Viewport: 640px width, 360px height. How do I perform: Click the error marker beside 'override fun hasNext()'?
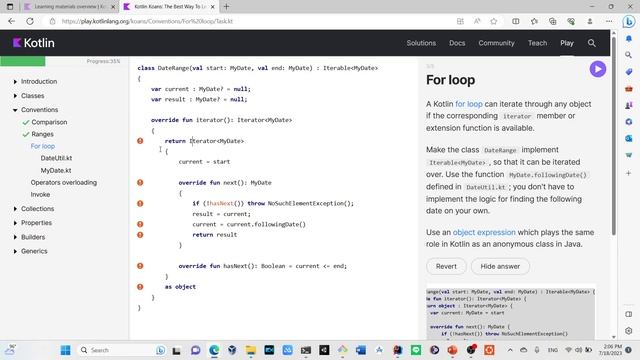(140, 266)
